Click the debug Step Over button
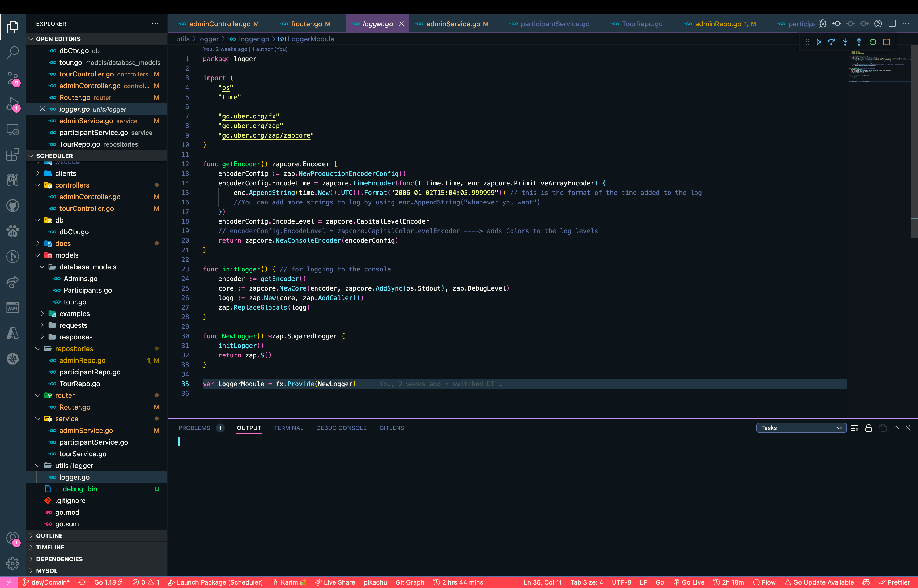The width and height of the screenshot is (918, 588). click(831, 42)
